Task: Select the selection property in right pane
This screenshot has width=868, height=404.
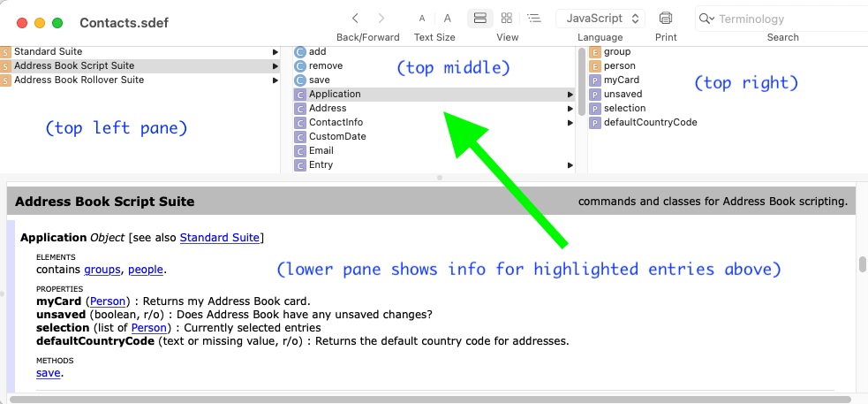Action: pos(624,108)
